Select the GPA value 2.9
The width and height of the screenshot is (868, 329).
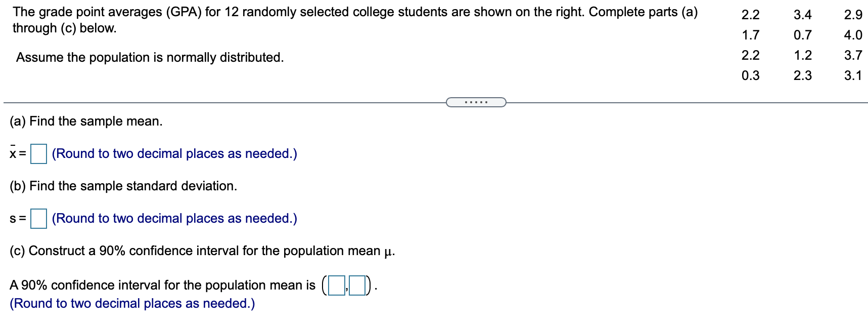[853, 15]
